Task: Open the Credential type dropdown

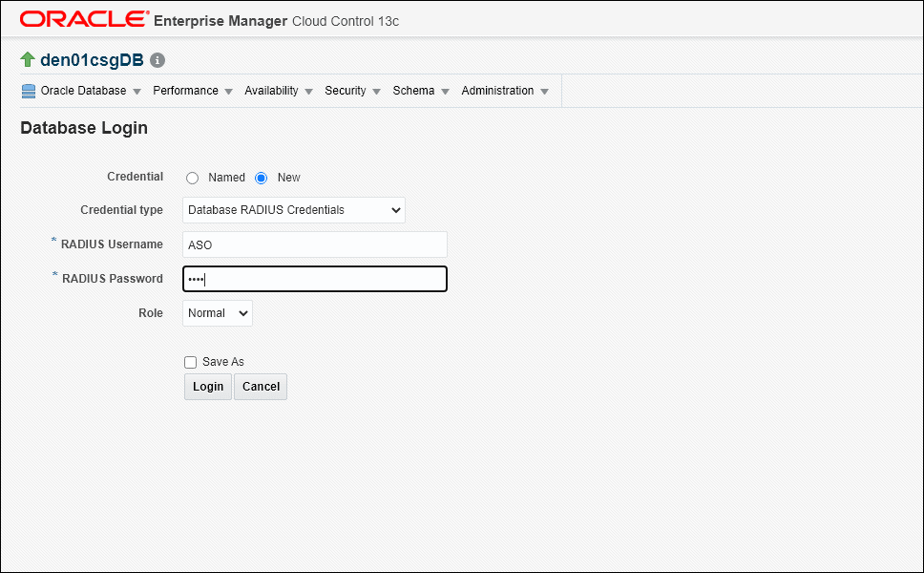Action: [x=293, y=210]
